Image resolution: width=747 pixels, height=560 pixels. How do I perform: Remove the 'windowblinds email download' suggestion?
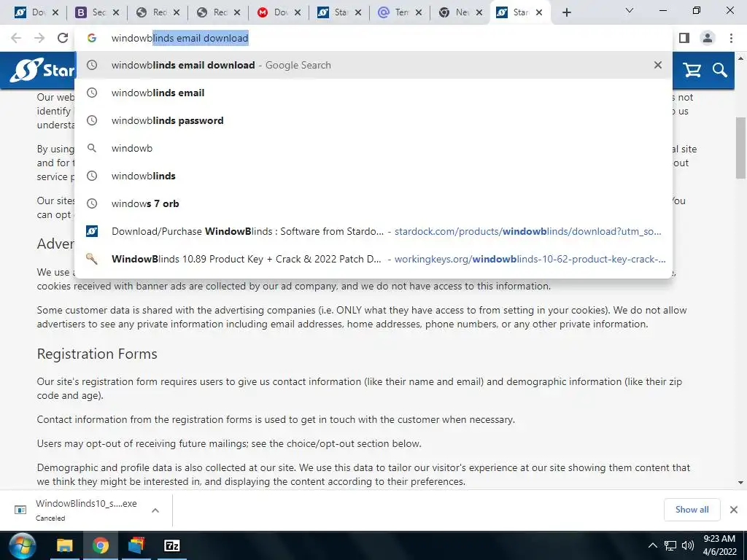(657, 65)
